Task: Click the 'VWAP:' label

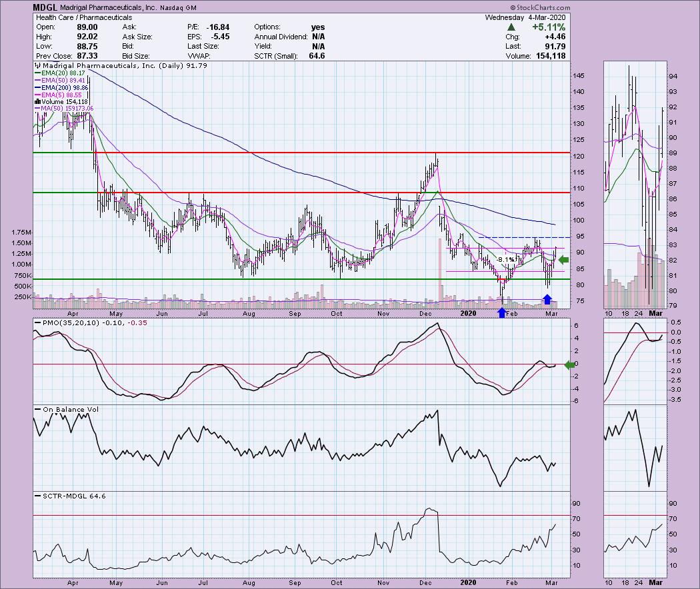Action: point(199,56)
